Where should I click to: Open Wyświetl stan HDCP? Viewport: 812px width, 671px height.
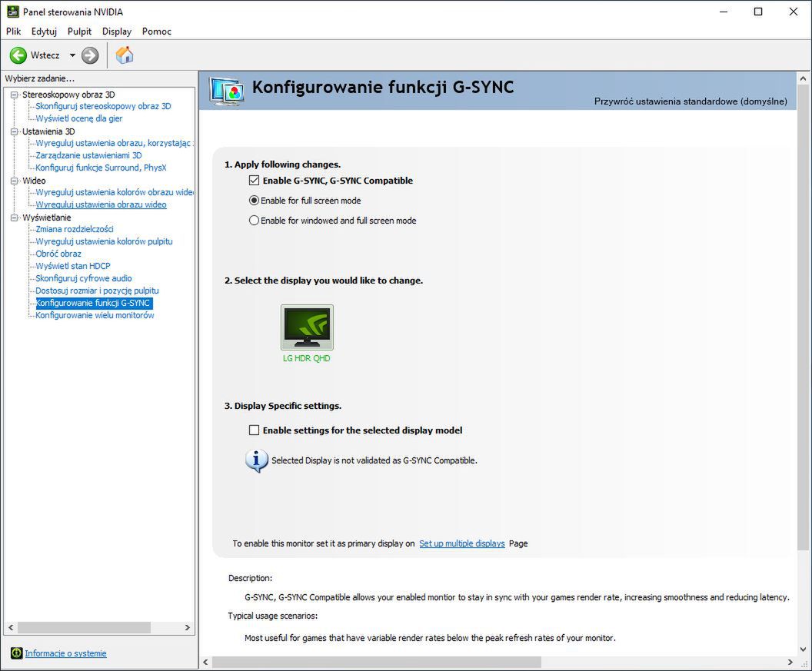click(x=73, y=266)
